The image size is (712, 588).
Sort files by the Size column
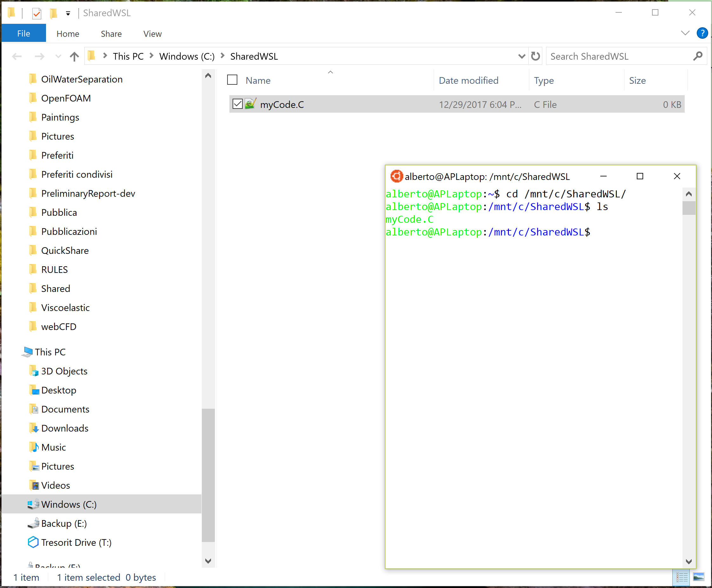637,81
